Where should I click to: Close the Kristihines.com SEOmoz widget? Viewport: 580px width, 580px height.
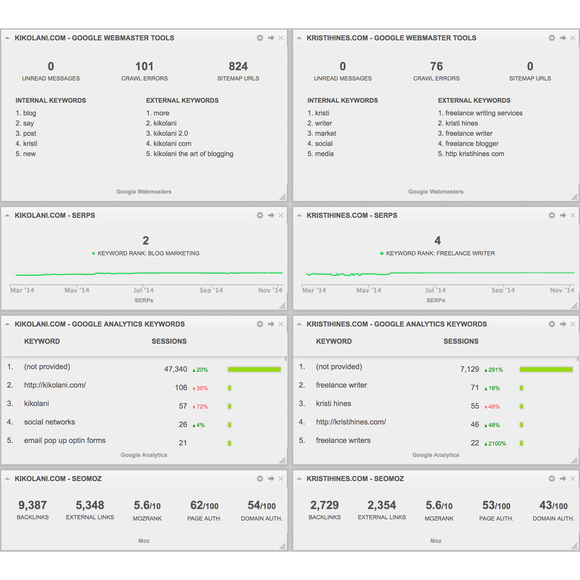coord(573,479)
